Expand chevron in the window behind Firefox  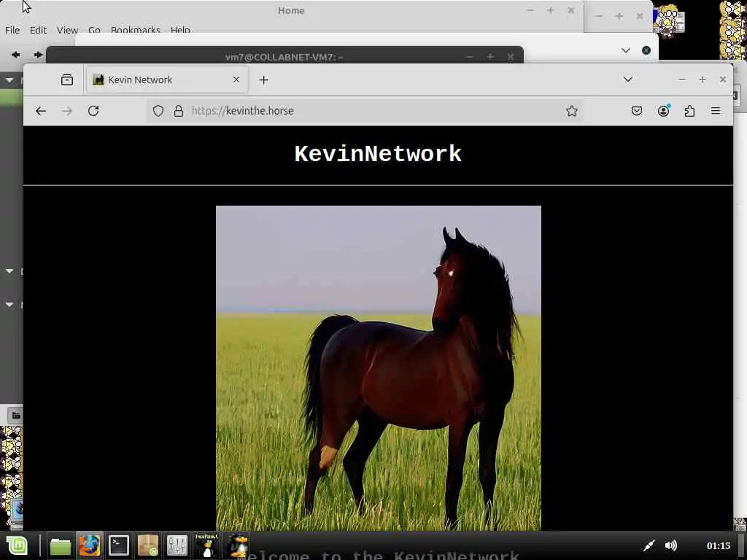[x=625, y=50]
